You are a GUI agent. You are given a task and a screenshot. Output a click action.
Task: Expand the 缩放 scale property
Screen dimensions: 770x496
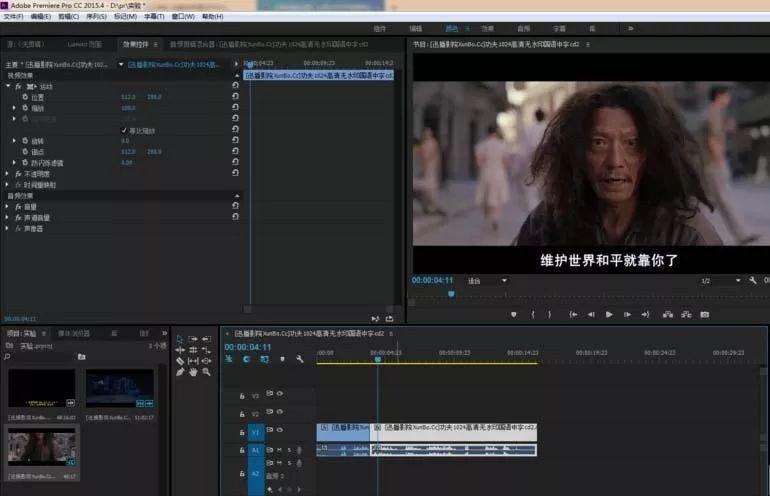click(14, 108)
